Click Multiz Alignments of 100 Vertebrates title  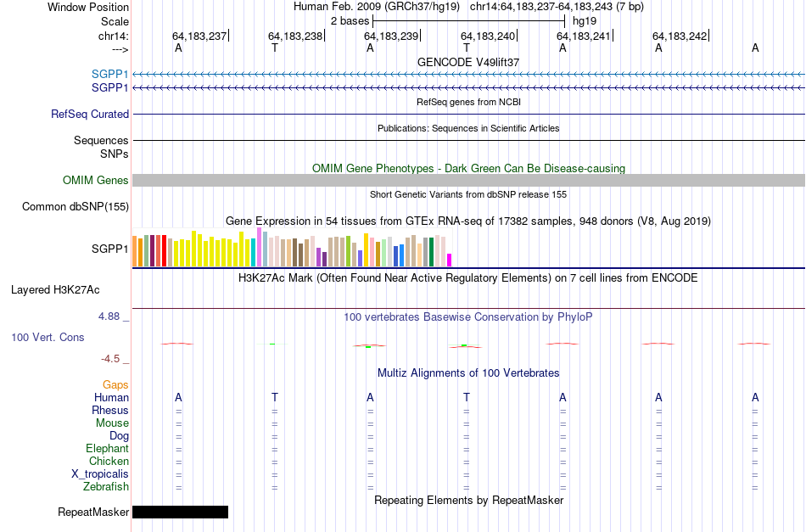click(x=468, y=372)
